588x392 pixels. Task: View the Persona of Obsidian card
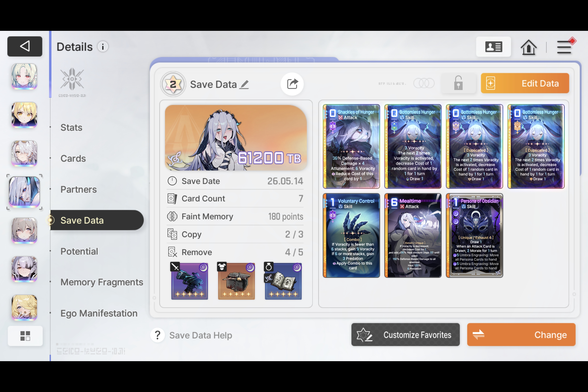(474, 235)
